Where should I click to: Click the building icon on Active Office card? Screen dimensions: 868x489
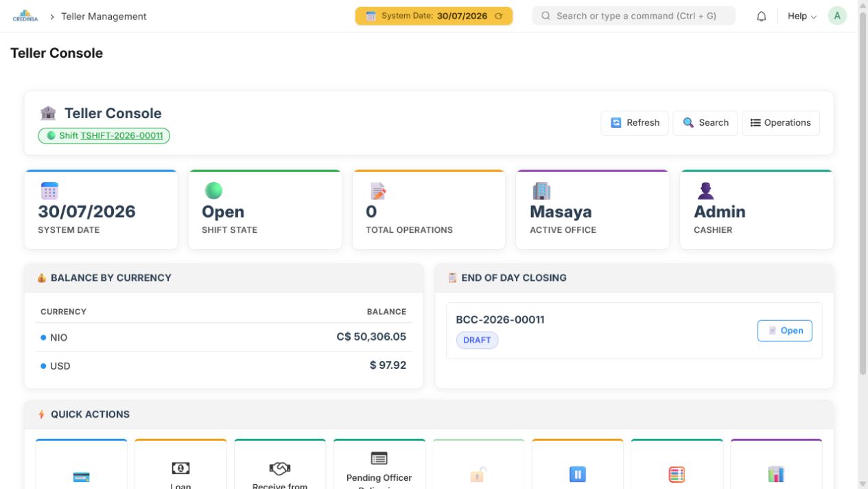point(541,190)
